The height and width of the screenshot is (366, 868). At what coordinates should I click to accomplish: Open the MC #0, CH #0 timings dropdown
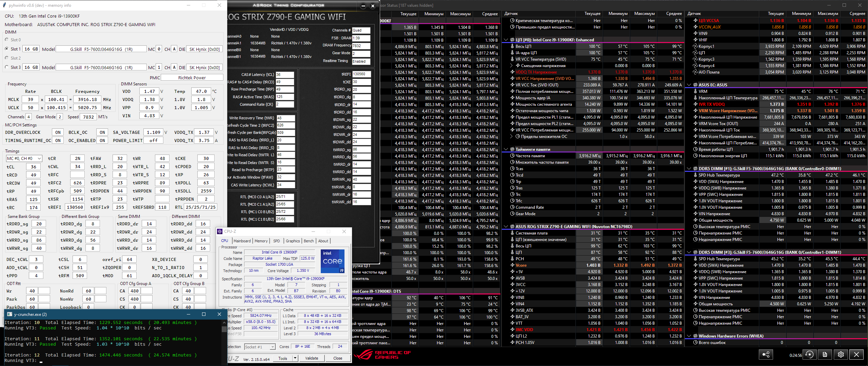(24, 158)
